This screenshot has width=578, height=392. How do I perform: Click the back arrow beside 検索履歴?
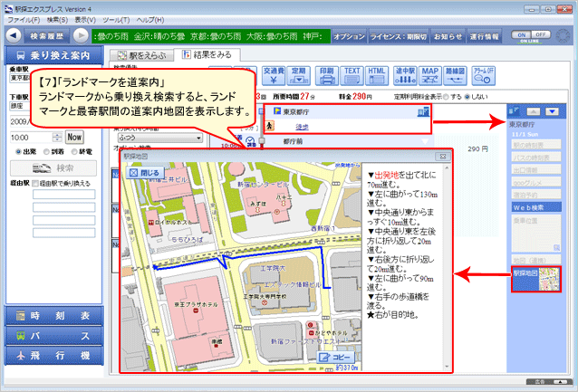[14, 36]
